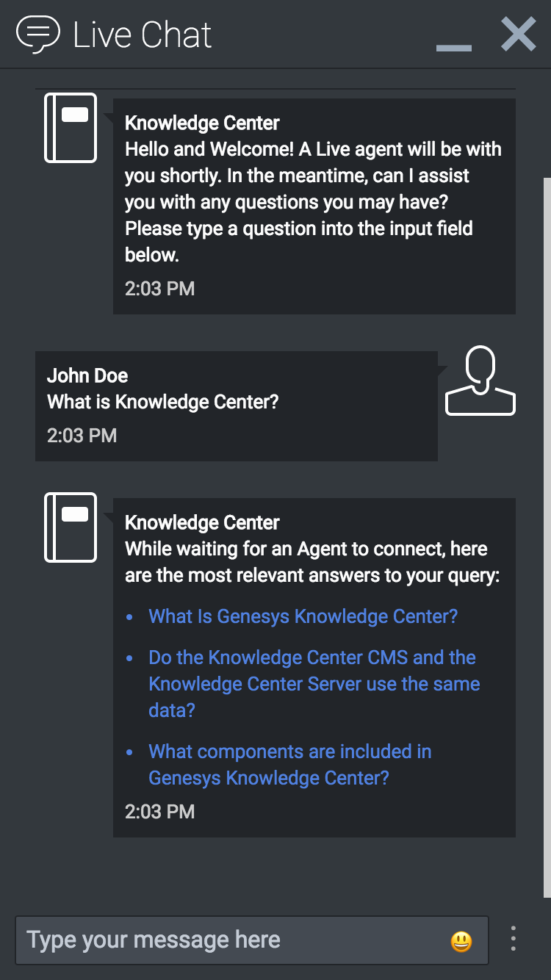Click Knowledge Center avatar beside the welcome message
The height and width of the screenshot is (980, 551).
71,128
